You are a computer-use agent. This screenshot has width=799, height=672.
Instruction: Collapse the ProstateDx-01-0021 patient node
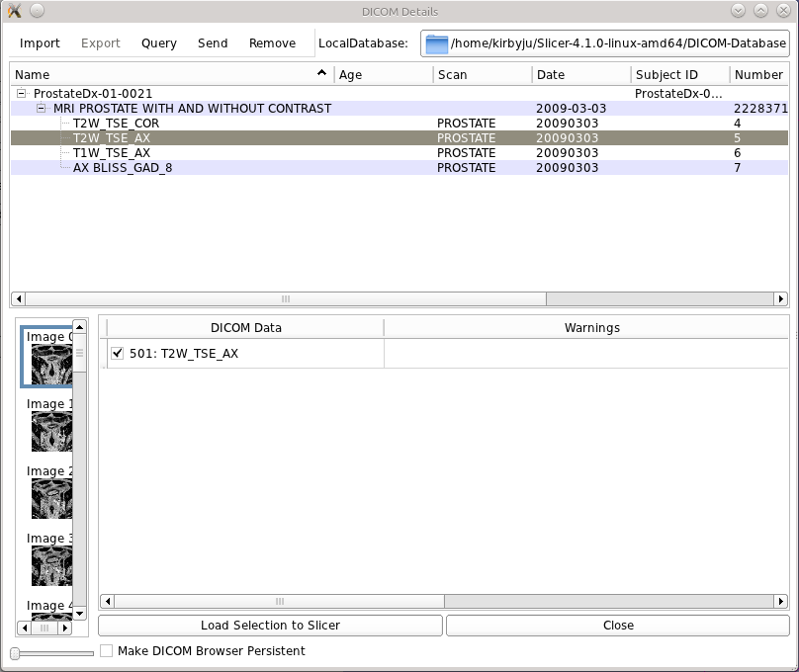(x=22, y=93)
